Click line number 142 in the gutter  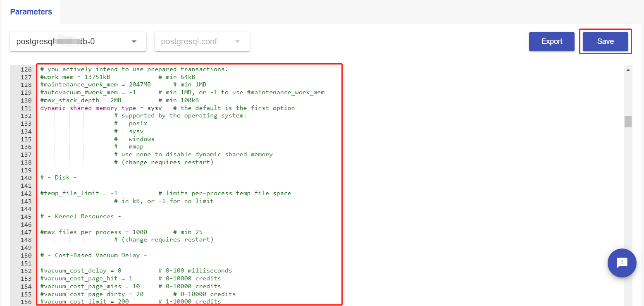pyautogui.click(x=26, y=193)
